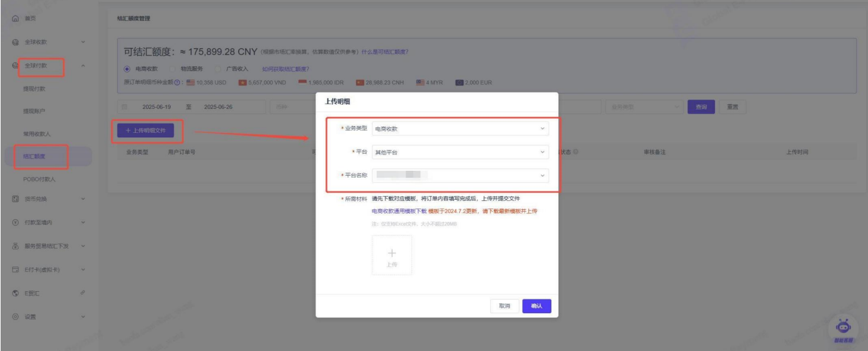Open 常用收款人 in the sidebar menu
868x351 pixels.
[x=37, y=134]
